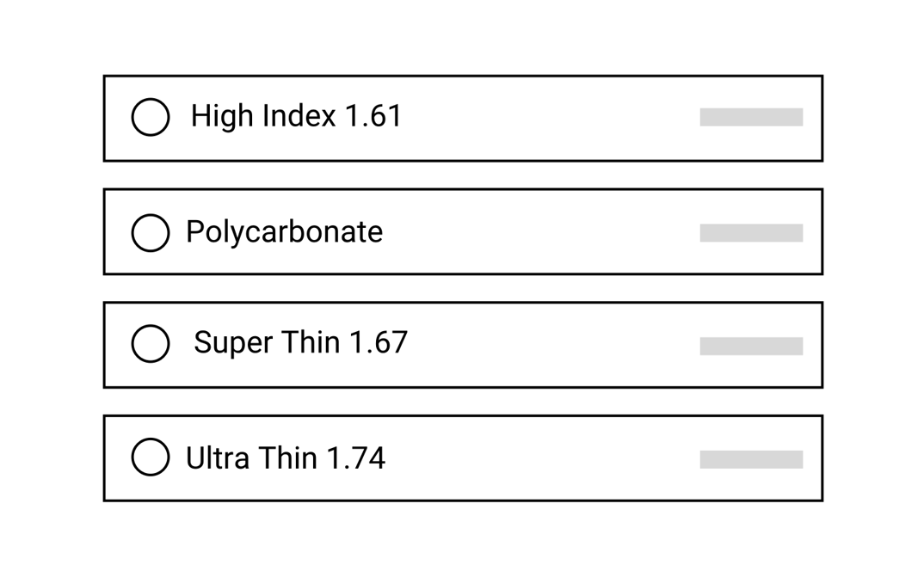The image size is (924, 571).
Task: Click the gray bar beside High Index 1.61
Action: pyautogui.click(x=750, y=116)
